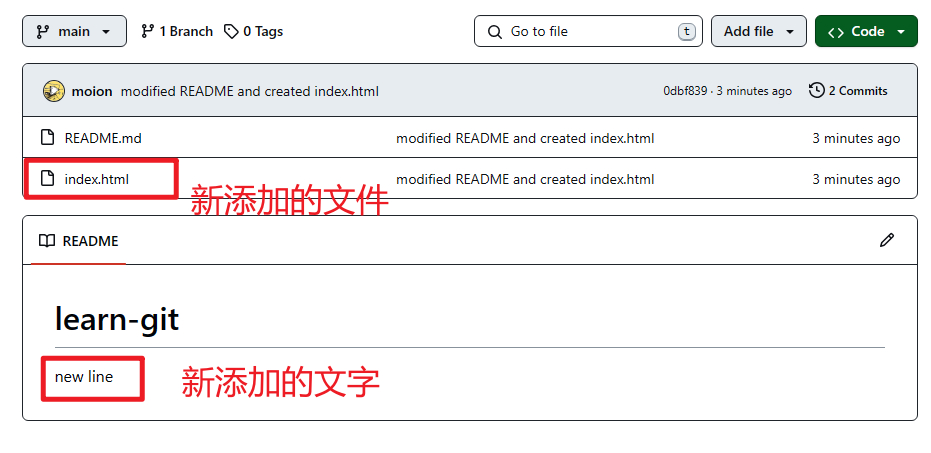Select the README tab
931x453 pixels.
click(x=78, y=240)
